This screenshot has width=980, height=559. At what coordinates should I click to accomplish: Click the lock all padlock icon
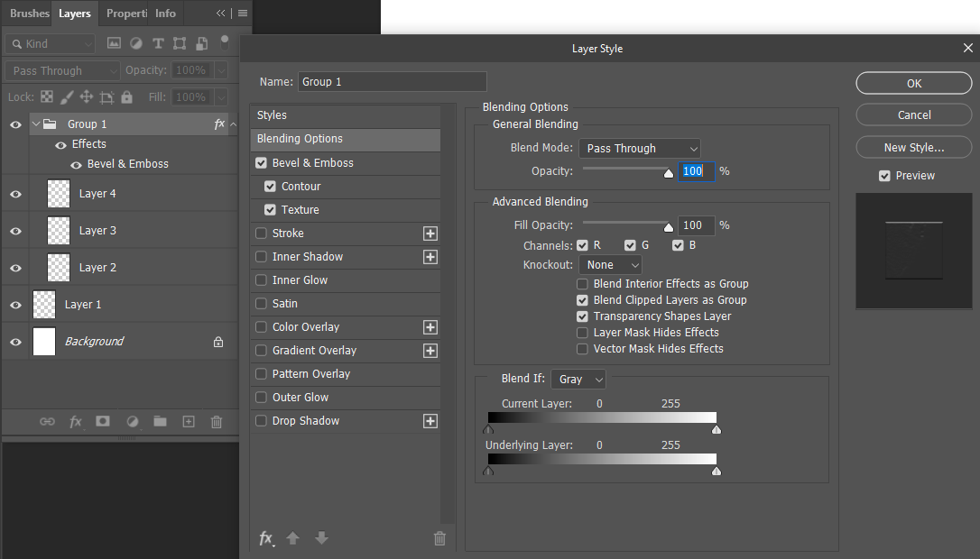(x=126, y=97)
